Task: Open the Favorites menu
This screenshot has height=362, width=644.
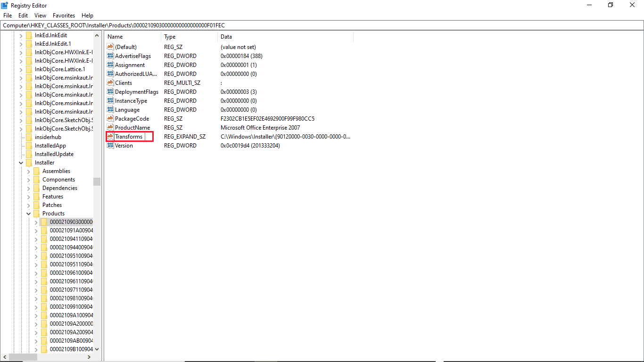Action: coord(64,16)
